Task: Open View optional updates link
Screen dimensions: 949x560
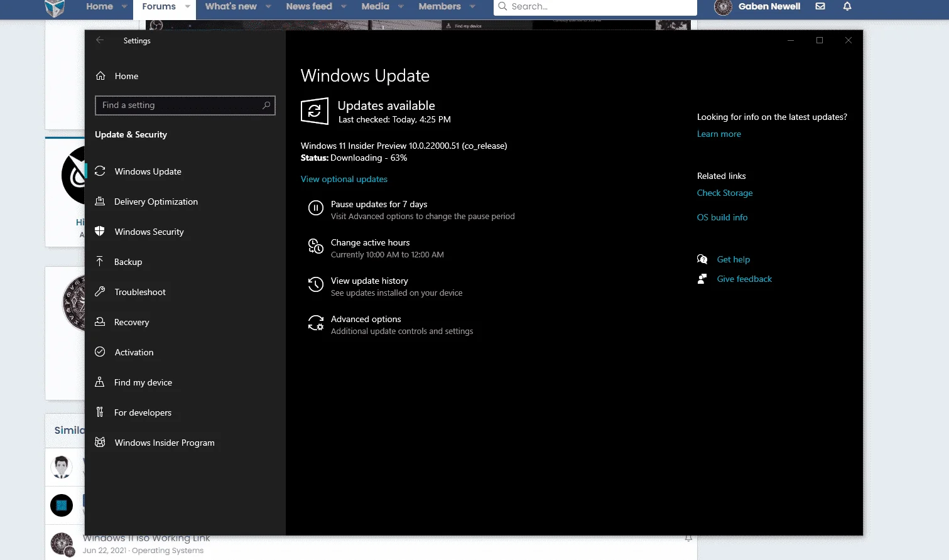Action: pos(344,179)
